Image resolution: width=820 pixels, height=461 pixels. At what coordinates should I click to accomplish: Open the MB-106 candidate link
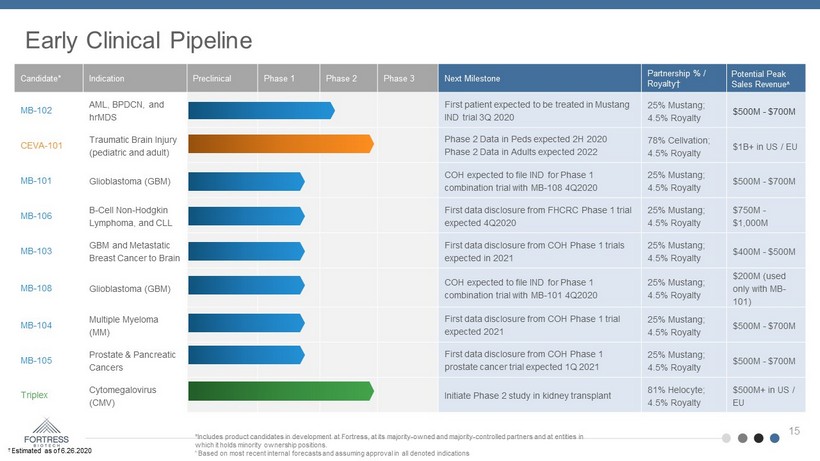35,215
